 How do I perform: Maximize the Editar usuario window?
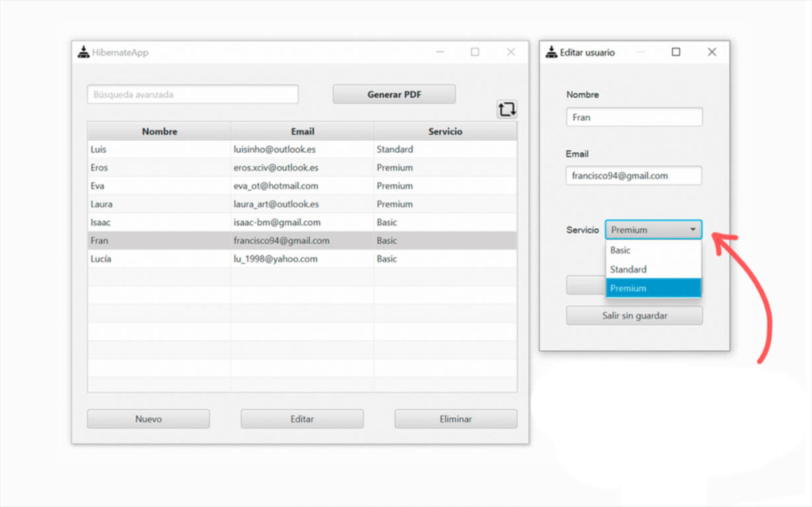(x=675, y=52)
